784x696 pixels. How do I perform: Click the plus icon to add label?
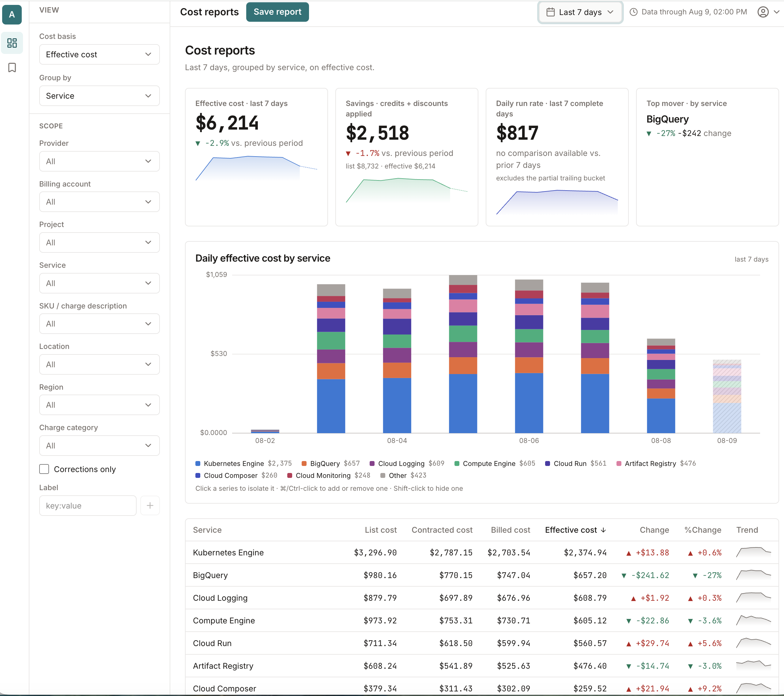150,506
